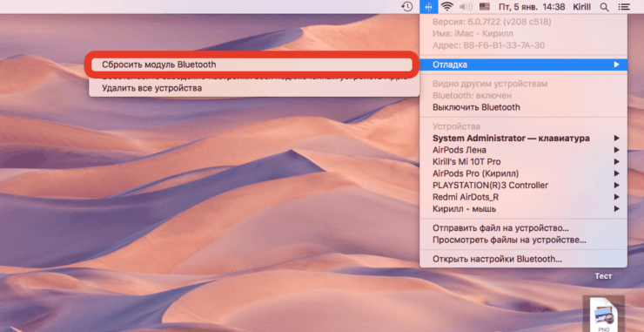Expand PLAYSTATION(R)3 Controller submenu arrow

coord(616,185)
